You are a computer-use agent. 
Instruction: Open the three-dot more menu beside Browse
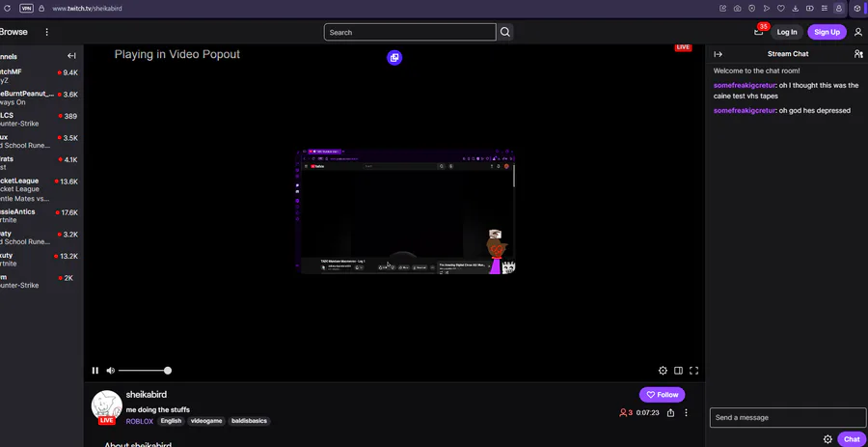coord(47,32)
